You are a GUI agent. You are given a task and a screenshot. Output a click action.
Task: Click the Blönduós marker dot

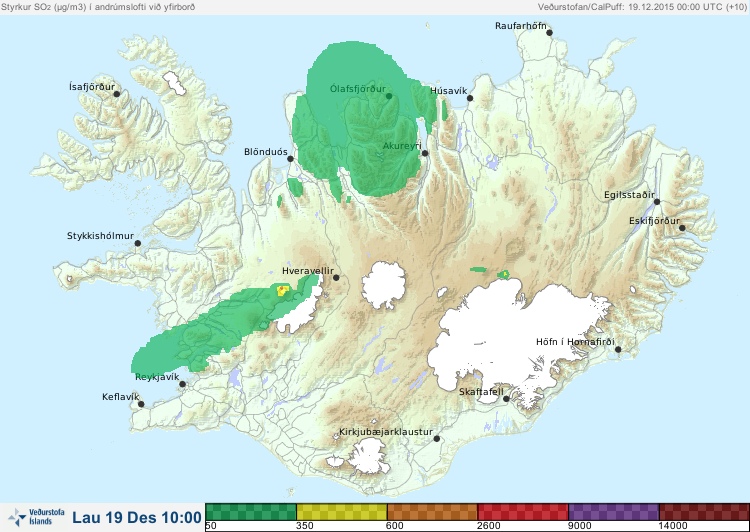[290, 159]
